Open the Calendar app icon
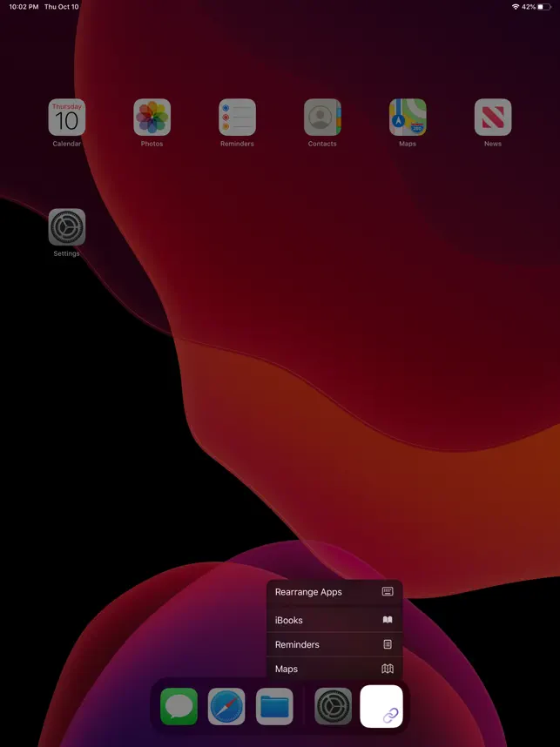 (67, 118)
